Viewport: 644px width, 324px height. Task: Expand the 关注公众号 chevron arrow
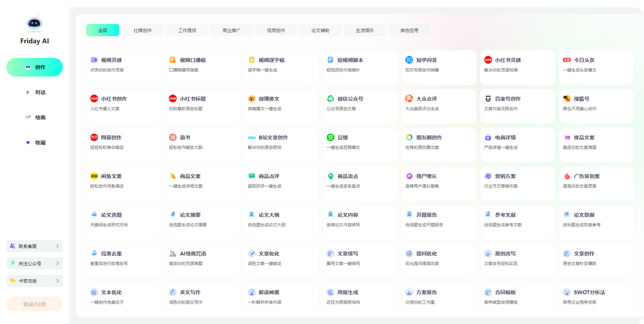click(x=57, y=264)
